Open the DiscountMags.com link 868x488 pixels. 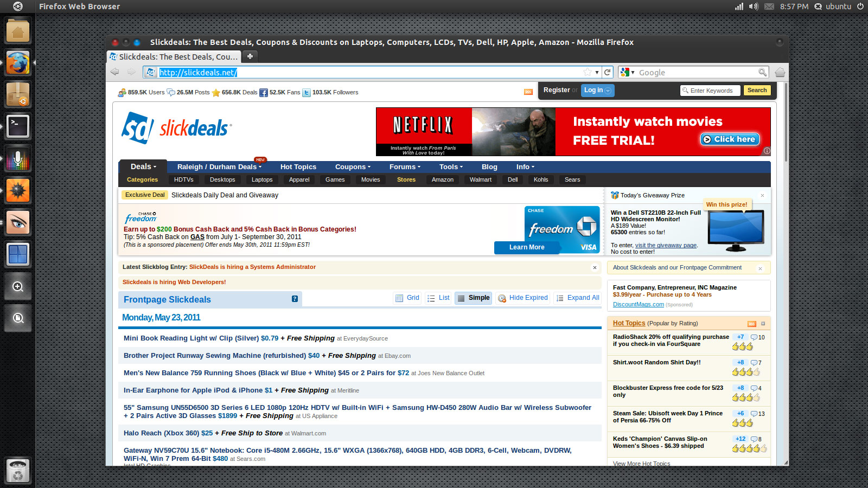click(x=638, y=305)
